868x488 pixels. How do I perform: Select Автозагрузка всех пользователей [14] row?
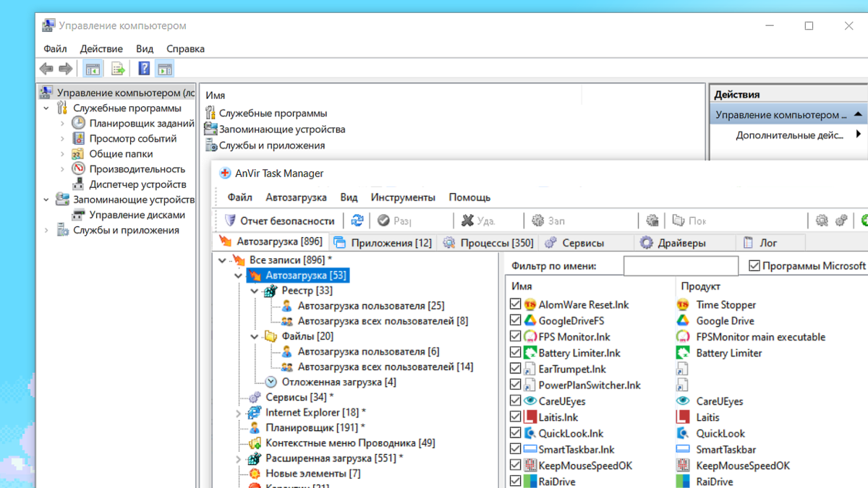pos(386,367)
